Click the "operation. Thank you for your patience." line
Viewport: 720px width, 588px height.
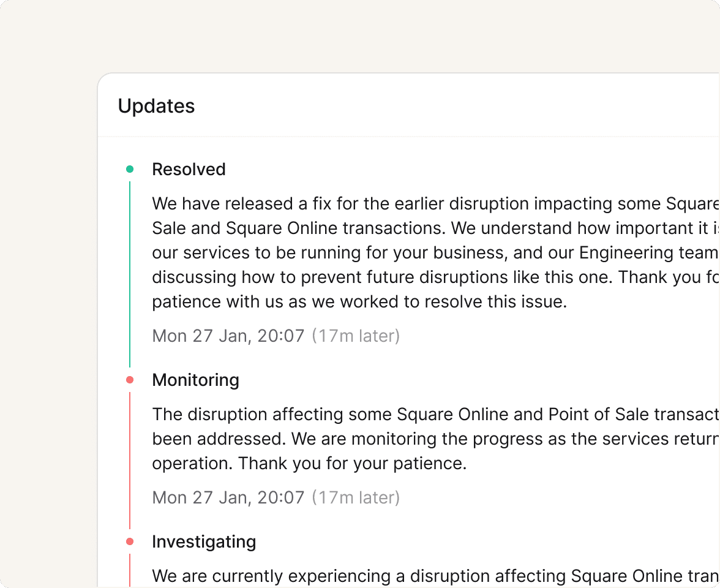tap(309, 463)
